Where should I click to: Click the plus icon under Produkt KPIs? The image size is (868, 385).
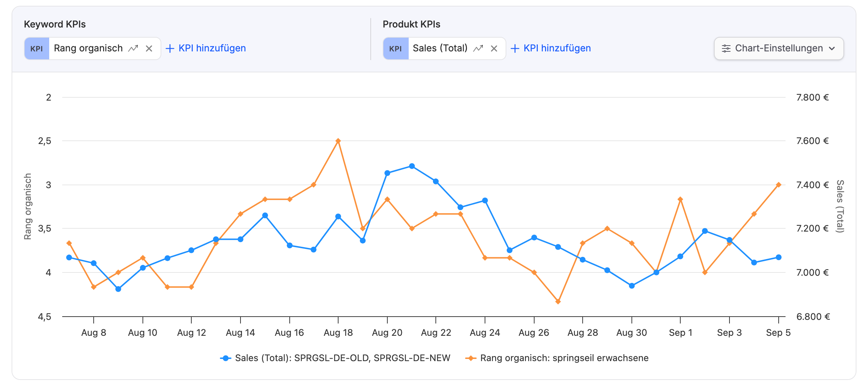(515, 48)
